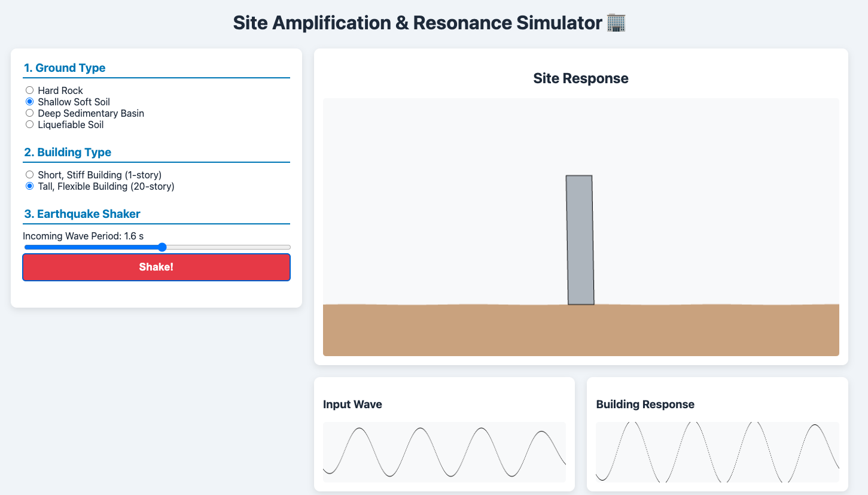Viewport: 868px width, 495px height.
Task: Select the Hard Rock ground type
Action: pos(29,90)
